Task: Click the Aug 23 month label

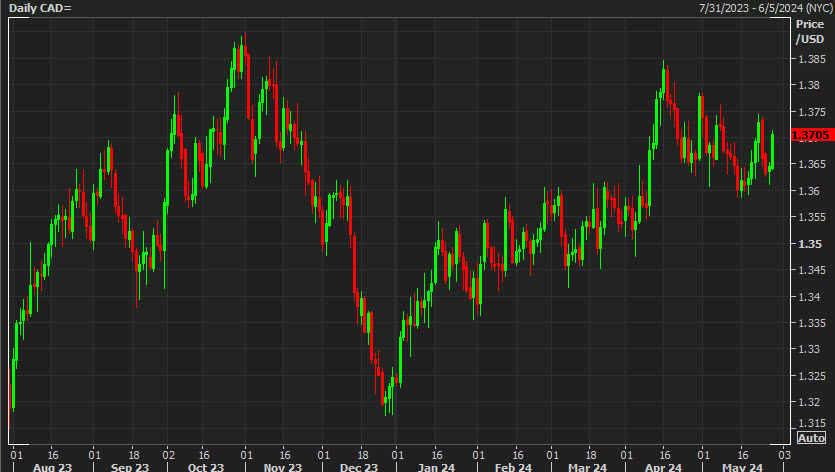Action: tap(52, 467)
